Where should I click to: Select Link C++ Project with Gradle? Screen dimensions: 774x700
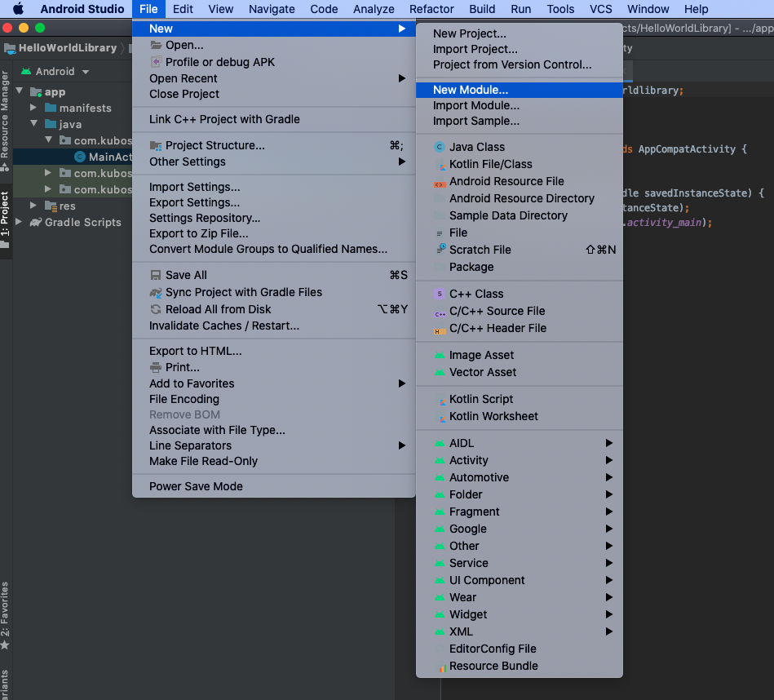point(274,119)
